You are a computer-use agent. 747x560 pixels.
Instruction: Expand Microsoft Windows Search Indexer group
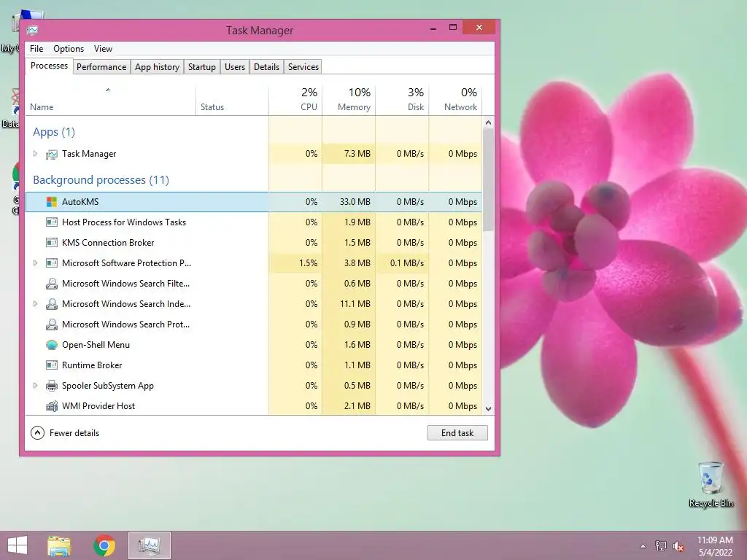coord(35,304)
